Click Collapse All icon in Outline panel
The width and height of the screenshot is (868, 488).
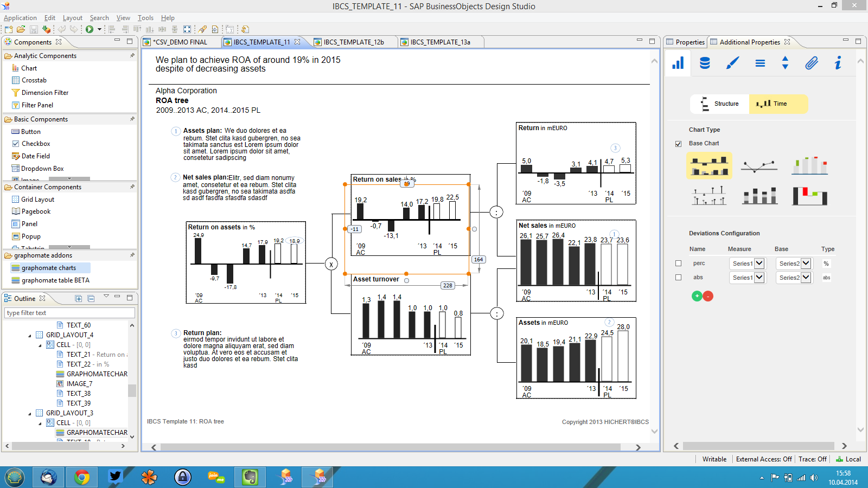click(91, 299)
